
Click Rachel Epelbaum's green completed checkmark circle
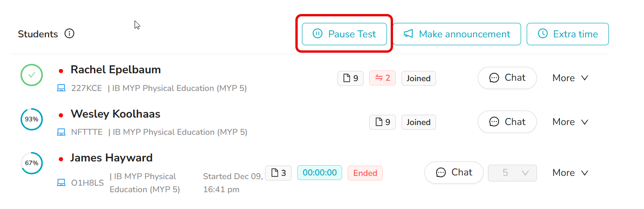point(32,75)
